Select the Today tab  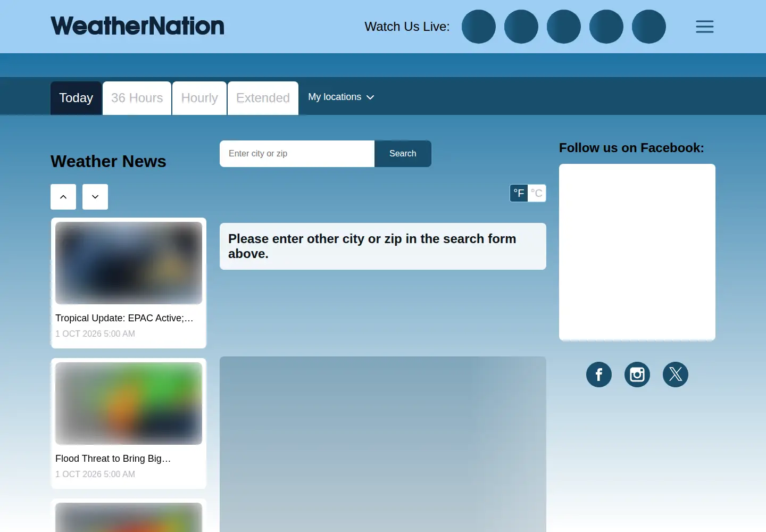click(x=76, y=98)
